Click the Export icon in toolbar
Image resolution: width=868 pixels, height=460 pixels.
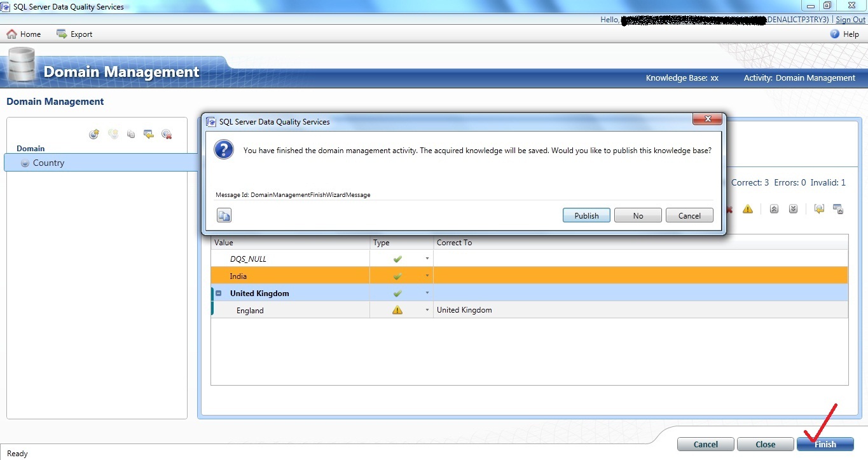pyautogui.click(x=62, y=34)
